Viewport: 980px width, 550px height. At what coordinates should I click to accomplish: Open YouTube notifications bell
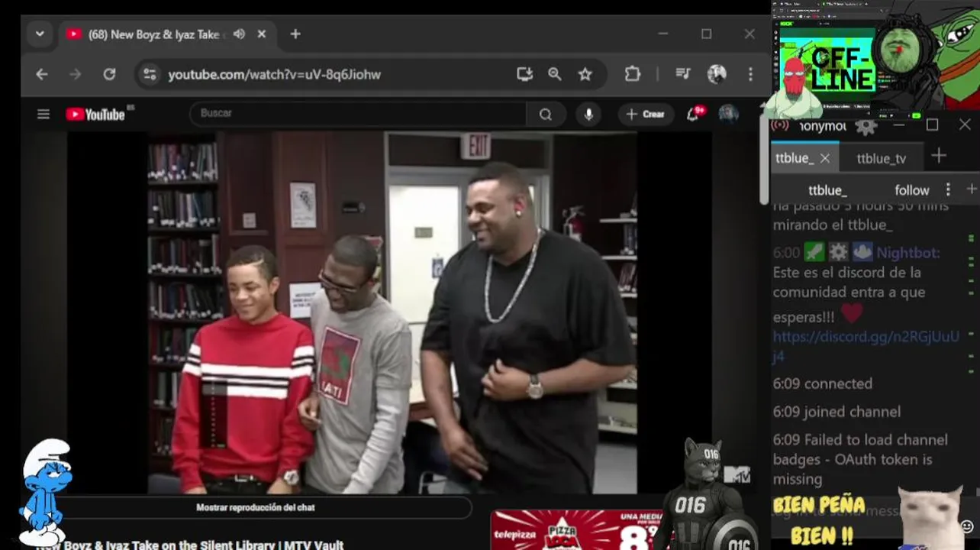[x=693, y=115]
